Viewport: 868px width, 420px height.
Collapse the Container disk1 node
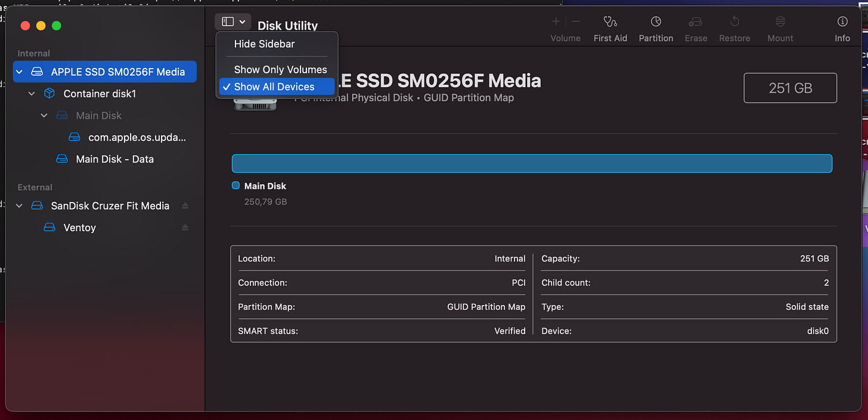(32, 94)
